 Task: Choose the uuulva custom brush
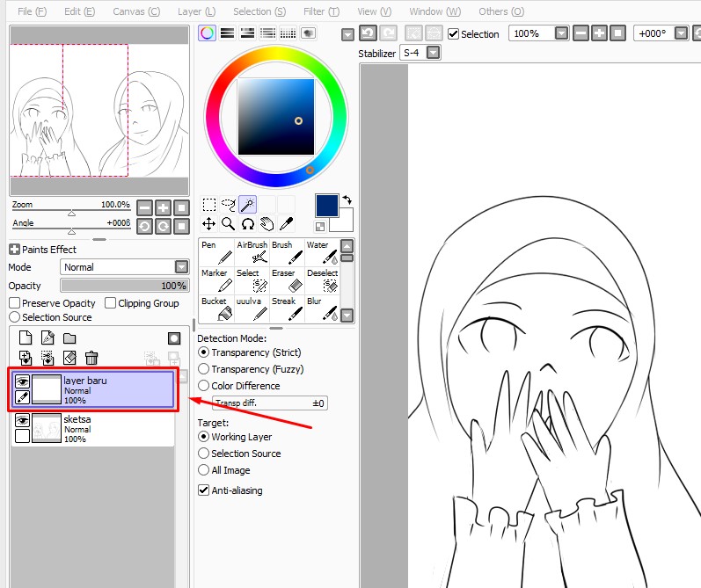click(x=252, y=309)
